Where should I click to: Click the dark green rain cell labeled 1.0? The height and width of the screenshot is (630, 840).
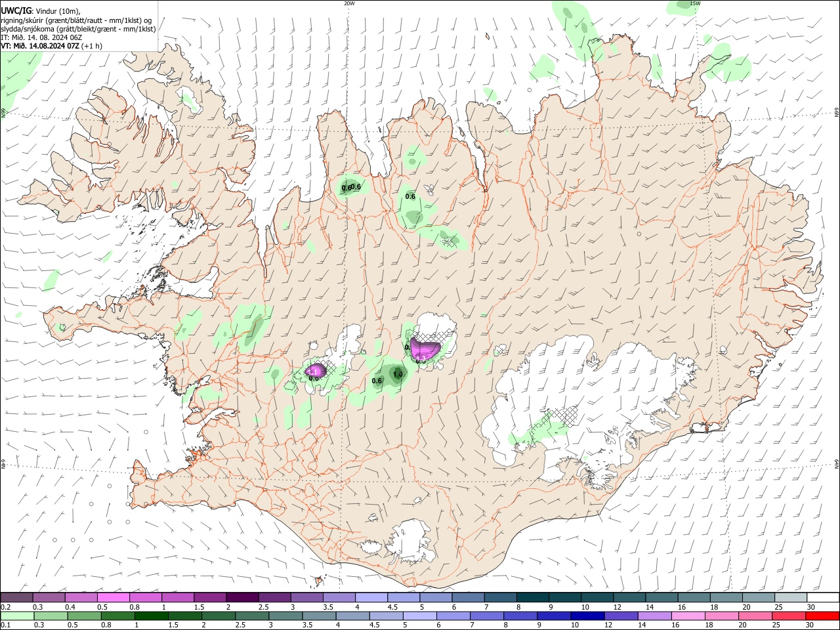click(397, 374)
